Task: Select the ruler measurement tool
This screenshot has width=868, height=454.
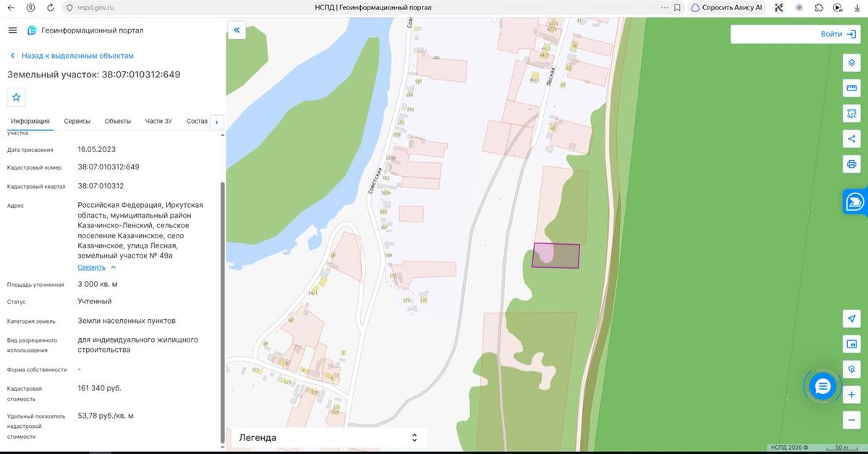Action: 851,88
